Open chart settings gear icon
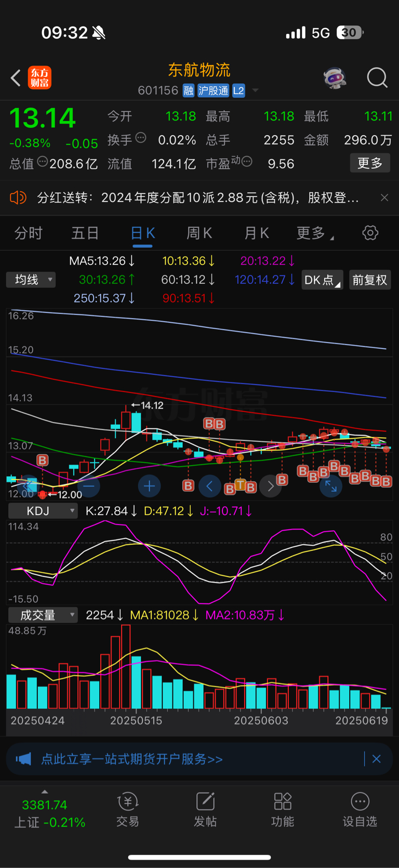The width and height of the screenshot is (399, 868). [x=370, y=233]
